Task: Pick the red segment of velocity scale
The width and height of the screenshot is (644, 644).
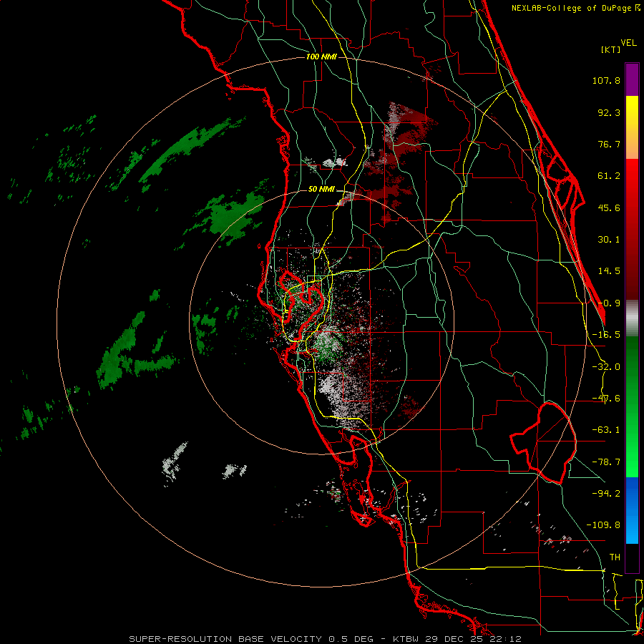Action: tap(632, 229)
